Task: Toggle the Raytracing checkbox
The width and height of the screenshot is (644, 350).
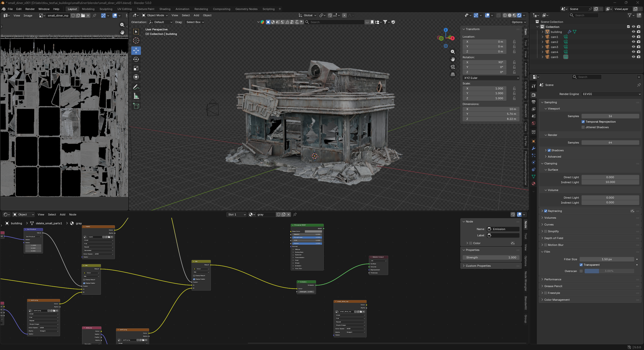Action: 546,211
